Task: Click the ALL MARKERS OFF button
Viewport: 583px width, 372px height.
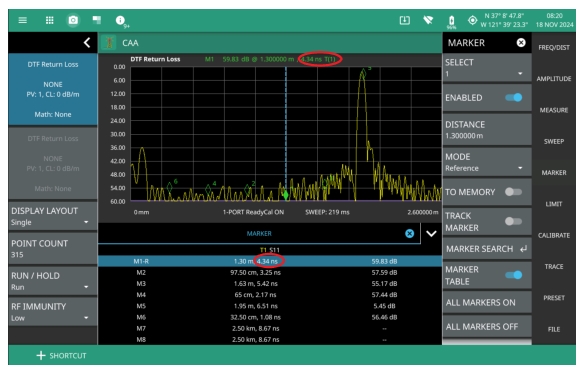Action: [x=487, y=327]
